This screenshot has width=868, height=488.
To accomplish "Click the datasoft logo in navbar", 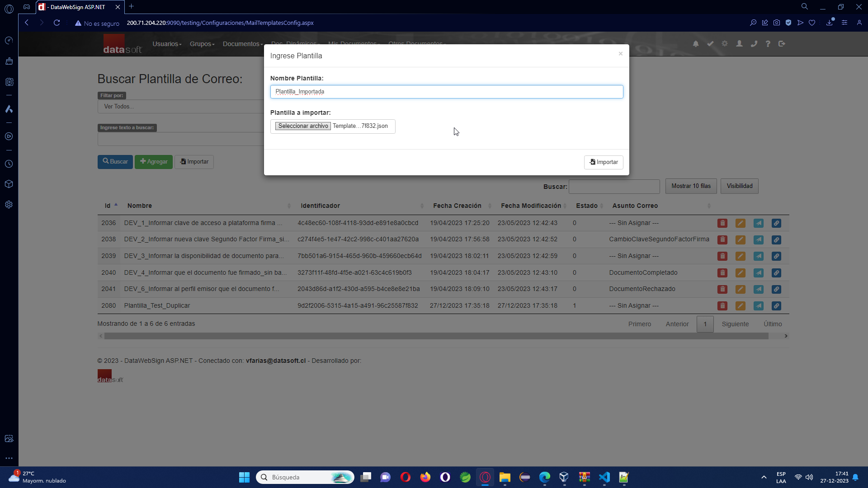I will tap(122, 44).
